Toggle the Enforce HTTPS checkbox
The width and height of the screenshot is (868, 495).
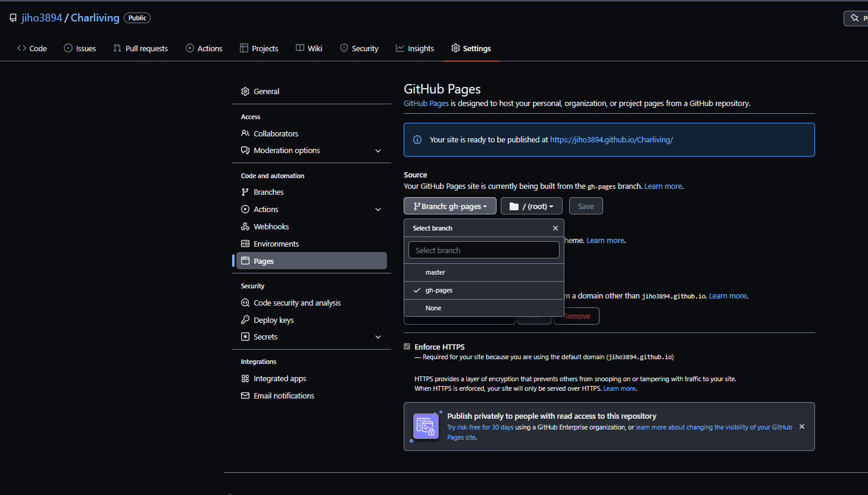point(407,346)
